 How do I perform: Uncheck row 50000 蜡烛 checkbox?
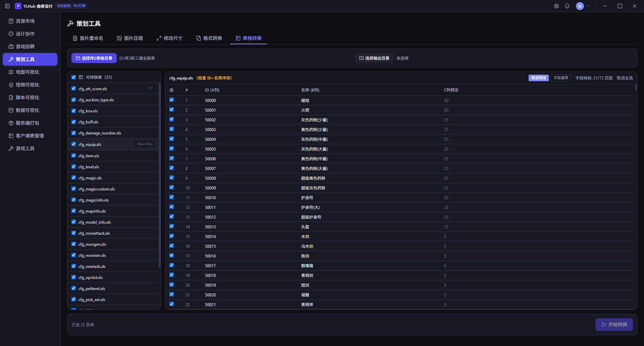[x=172, y=100]
